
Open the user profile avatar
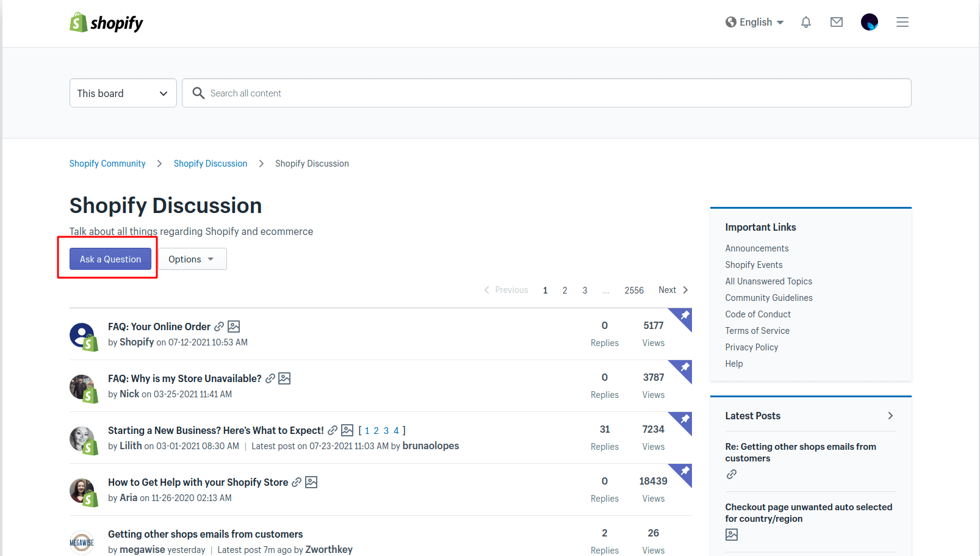[869, 23]
